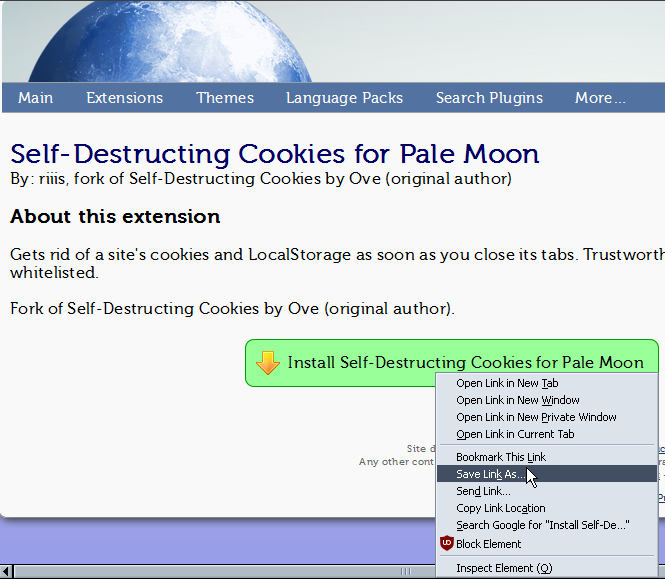Click 'Fork of Self-Destructing Cookies by Ove' paragraph
The image size is (665, 579).
click(x=232, y=308)
